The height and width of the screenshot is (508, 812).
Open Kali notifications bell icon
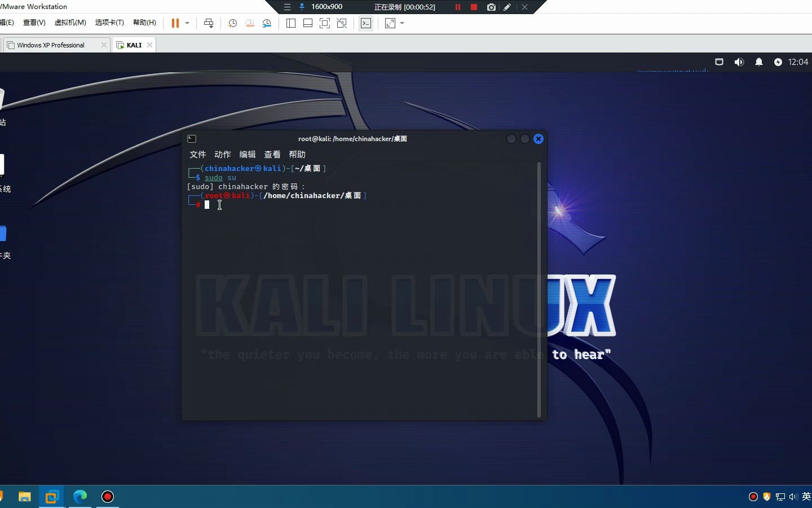pos(759,62)
